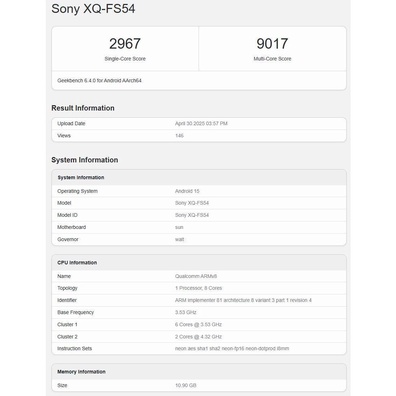Click the Governor label
The image size is (396, 396).
pos(68,239)
